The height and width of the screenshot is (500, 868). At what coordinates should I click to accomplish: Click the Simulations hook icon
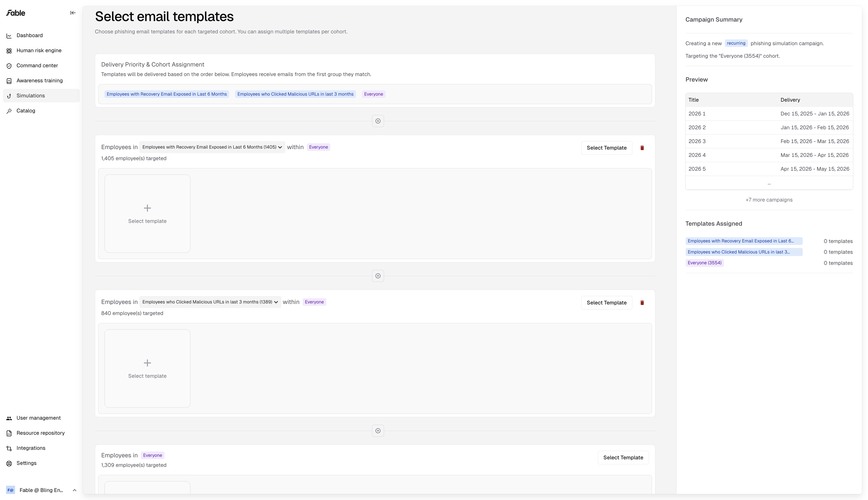(x=9, y=96)
